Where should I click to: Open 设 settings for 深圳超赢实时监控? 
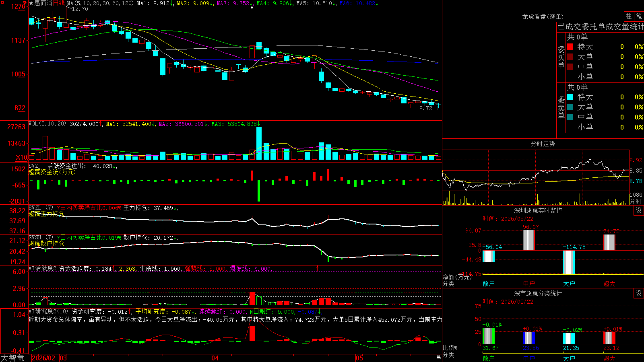pyautogui.click(x=639, y=210)
